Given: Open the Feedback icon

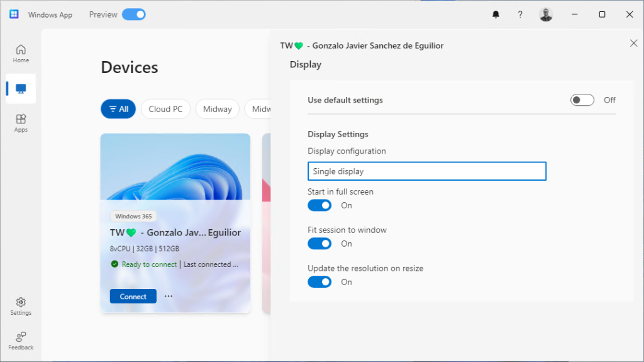Looking at the screenshot, I should [x=21, y=340].
